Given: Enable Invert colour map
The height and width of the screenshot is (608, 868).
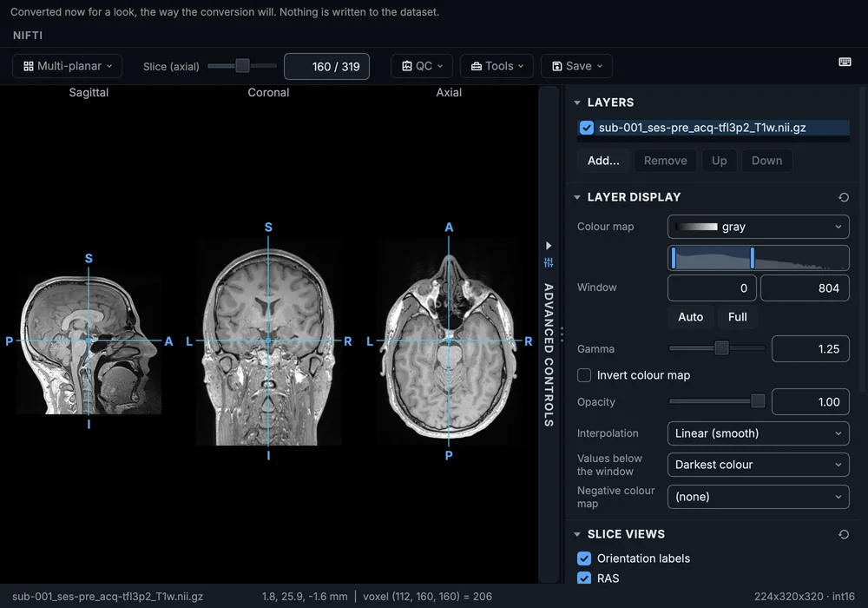Looking at the screenshot, I should click(584, 375).
